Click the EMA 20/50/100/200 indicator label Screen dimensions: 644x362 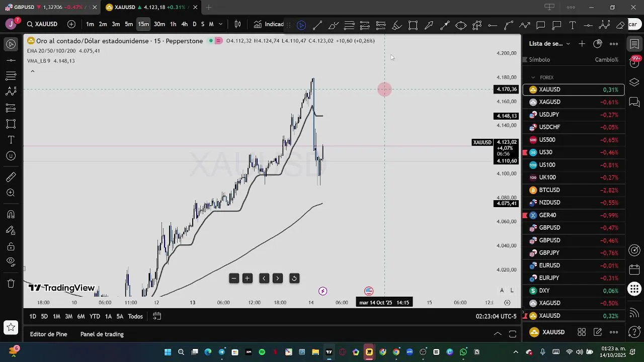(51, 51)
